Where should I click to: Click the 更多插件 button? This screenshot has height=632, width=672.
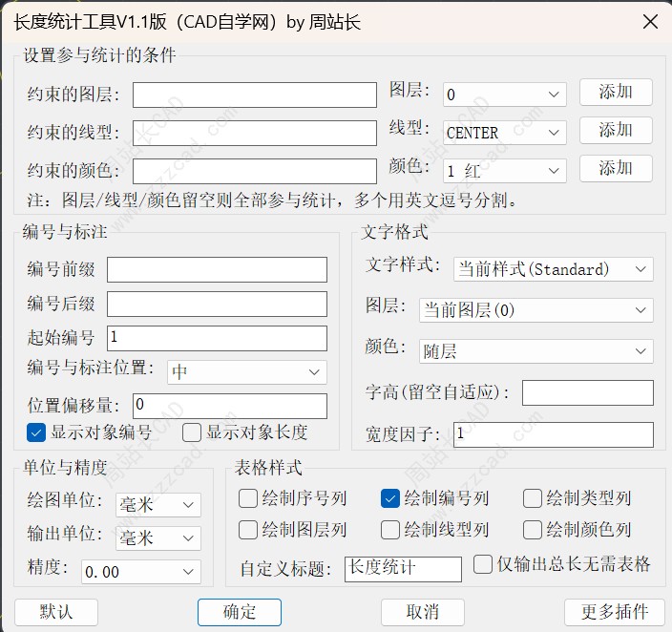615,611
